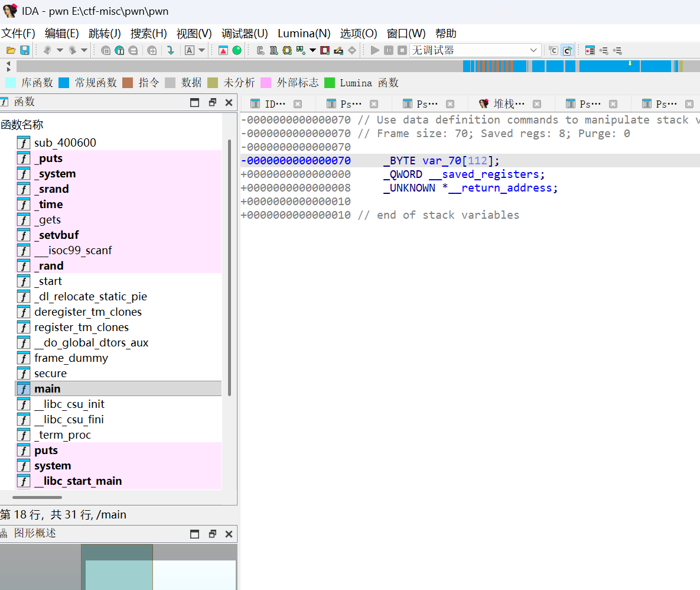This screenshot has height=590, width=700.
Task: Save the database with the disk icon
Action: tap(25, 50)
